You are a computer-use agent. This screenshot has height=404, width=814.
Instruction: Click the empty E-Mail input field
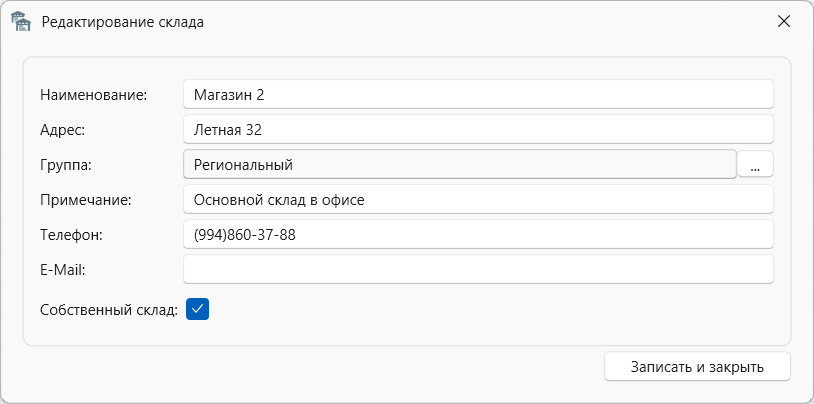click(x=478, y=270)
